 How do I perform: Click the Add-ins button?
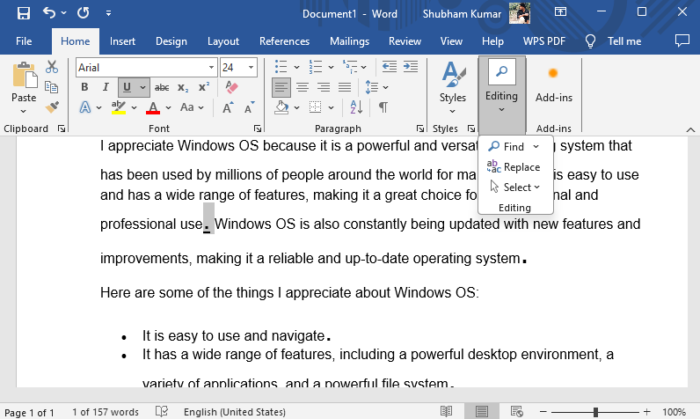coord(553,84)
